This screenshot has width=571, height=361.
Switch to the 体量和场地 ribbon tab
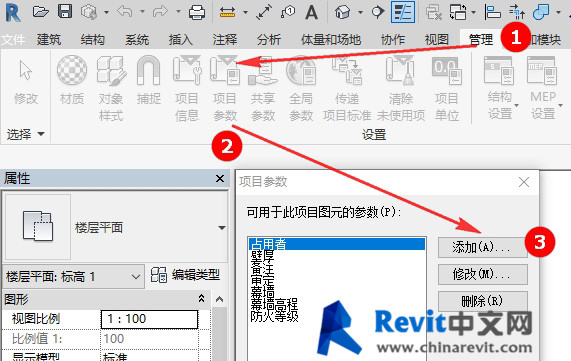coord(331,39)
